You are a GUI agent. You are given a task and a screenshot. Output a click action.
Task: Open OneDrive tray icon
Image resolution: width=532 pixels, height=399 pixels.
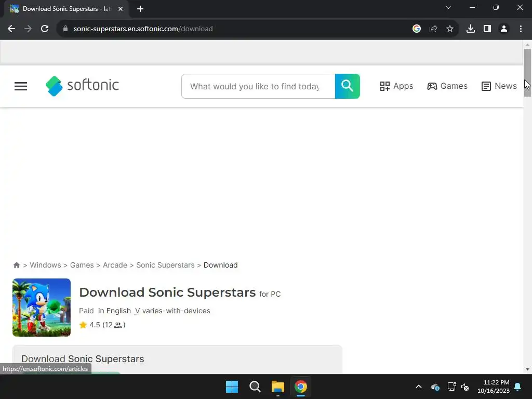click(435, 387)
